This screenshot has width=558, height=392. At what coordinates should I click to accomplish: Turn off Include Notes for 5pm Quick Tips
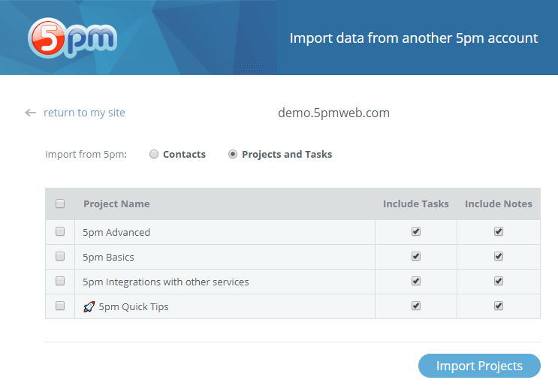click(499, 306)
